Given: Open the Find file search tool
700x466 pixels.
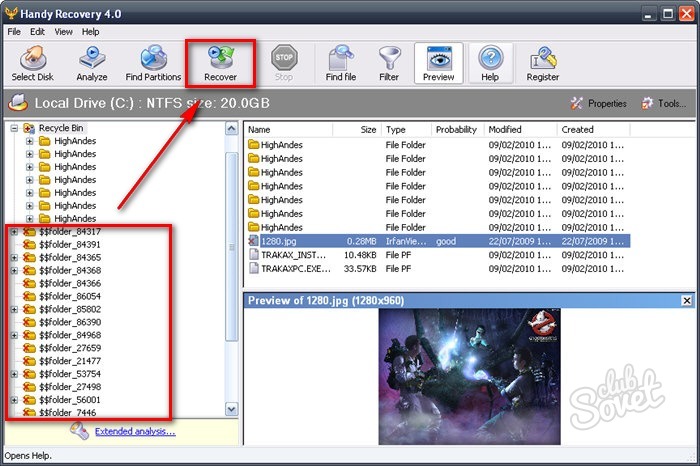Looking at the screenshot, I should coord(340,63).
